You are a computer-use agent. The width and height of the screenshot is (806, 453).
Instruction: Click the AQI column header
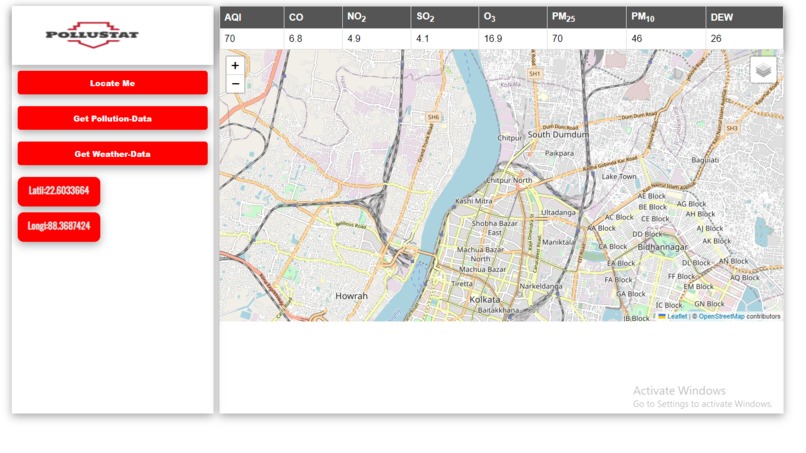coord(252,17)
